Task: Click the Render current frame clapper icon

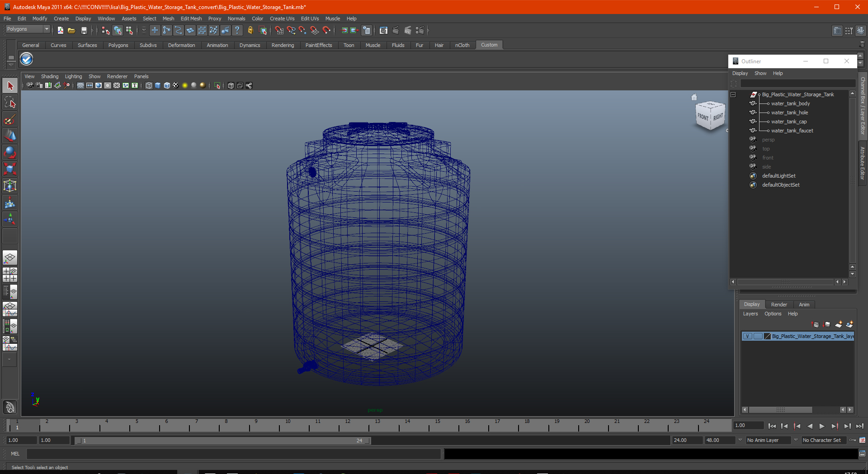Action: (x=396, y=30)
